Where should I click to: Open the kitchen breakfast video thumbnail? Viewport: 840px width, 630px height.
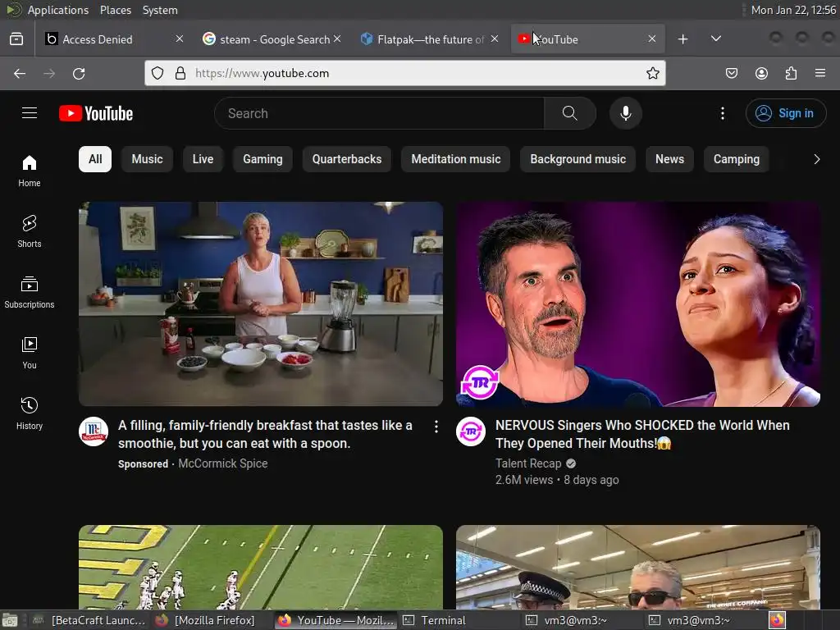pyautogui.click(x=260, y=304)
